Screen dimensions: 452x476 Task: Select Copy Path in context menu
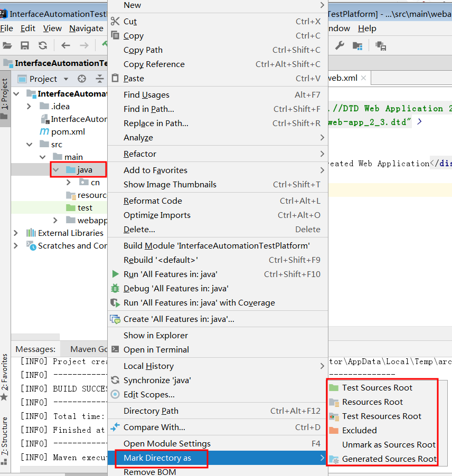click(218, 50)
